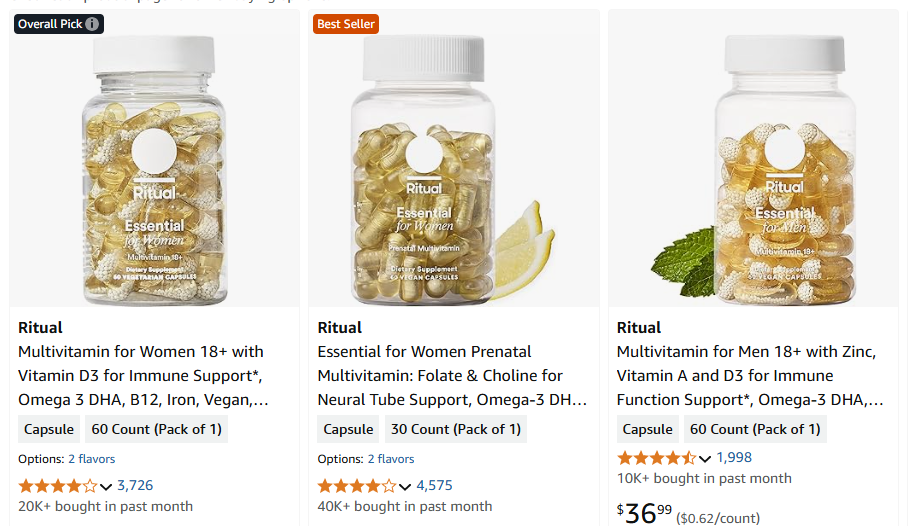Click the Best Seller badge

(x=345, y=24)
